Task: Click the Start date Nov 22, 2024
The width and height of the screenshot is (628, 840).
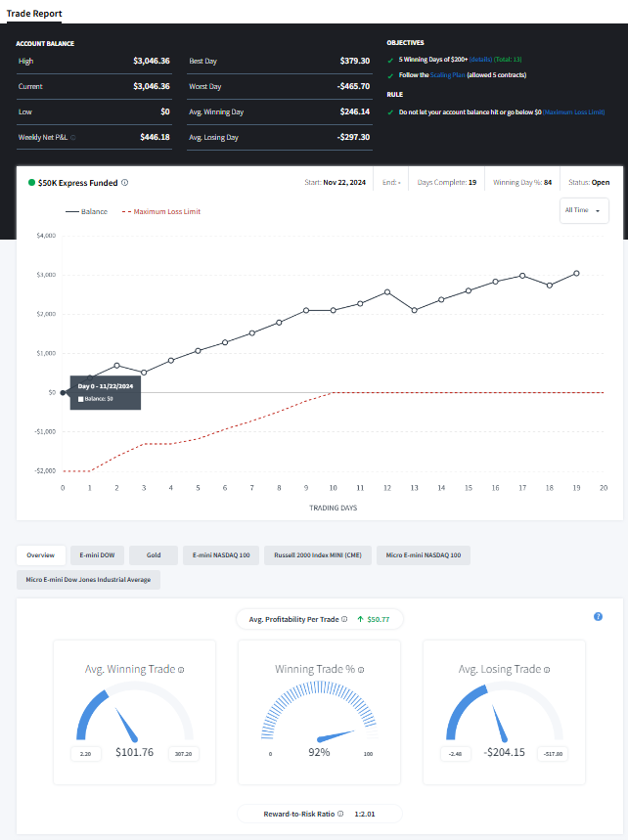Action: point(344,183)
